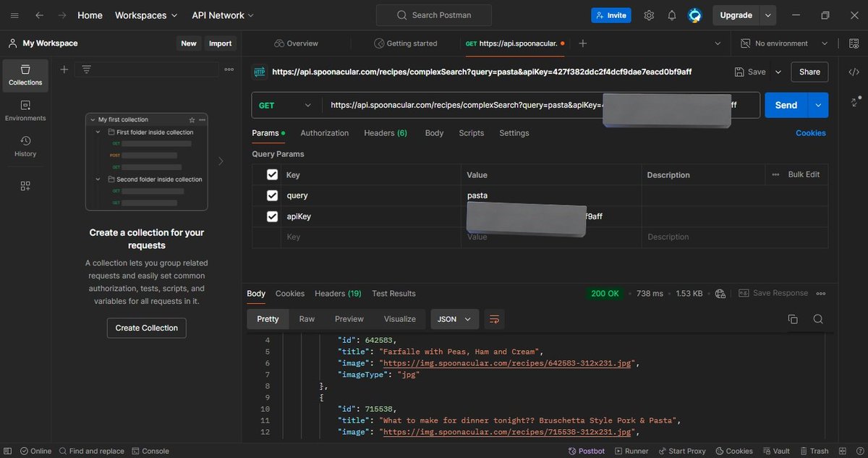Screen dimensions: 868x458
Task: Open Vault in status bar
Action: pos(776,451)
